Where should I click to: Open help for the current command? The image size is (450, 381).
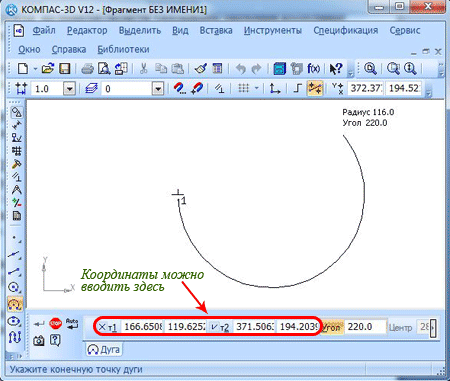click(55, 340)
